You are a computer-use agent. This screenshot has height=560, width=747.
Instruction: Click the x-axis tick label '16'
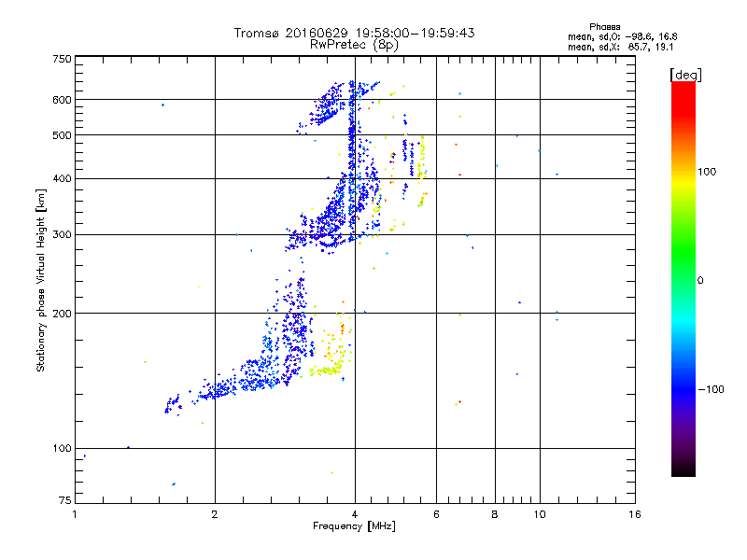(x=635, y=514)
